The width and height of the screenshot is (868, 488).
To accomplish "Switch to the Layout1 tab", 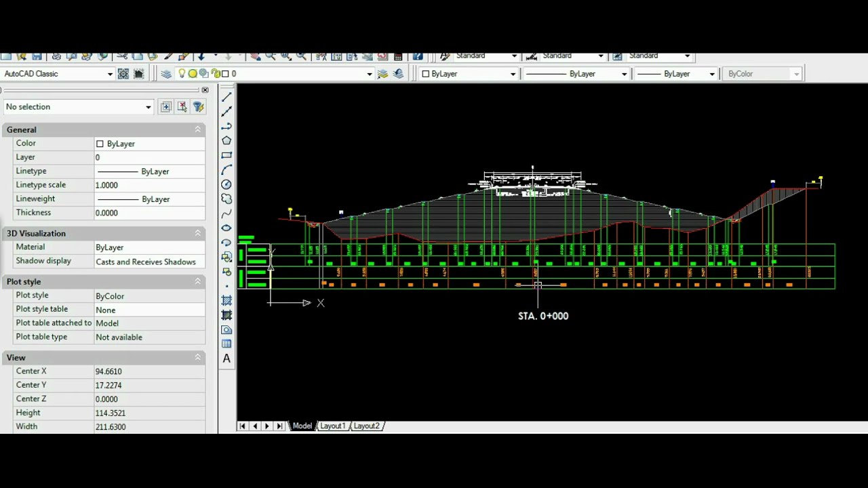I will 332,426.
